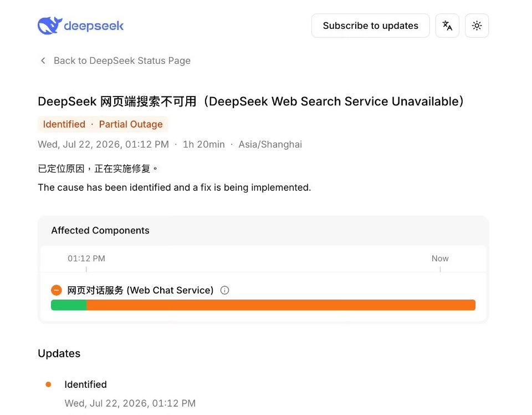Click the 网页对话服务 (Web Chat Service) label

click(140, 290)
